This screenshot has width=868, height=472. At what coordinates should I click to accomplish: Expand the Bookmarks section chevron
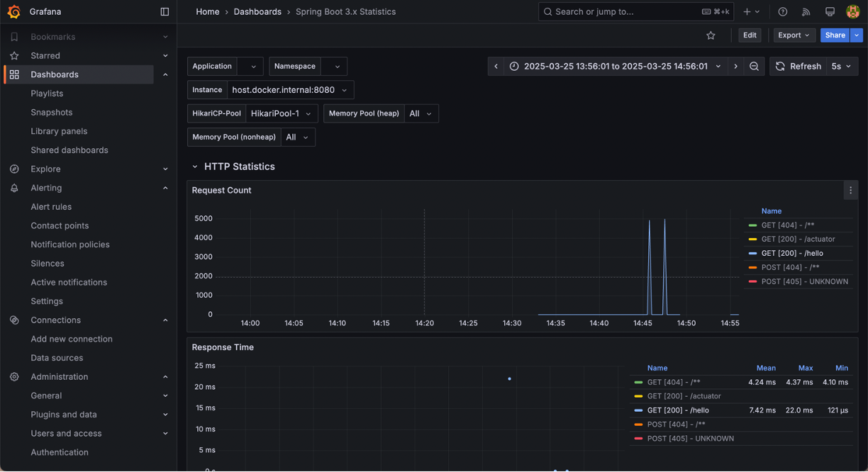(x=165, y=37)
